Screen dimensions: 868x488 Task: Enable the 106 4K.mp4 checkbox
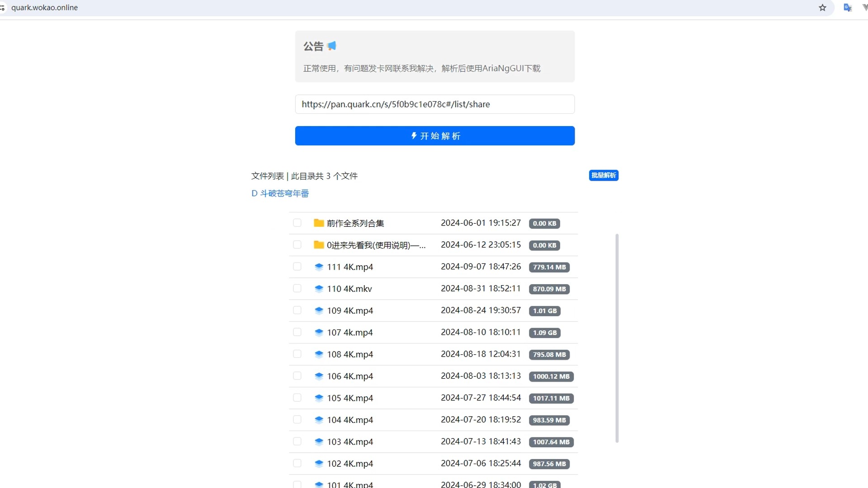[x=297, y=376]
